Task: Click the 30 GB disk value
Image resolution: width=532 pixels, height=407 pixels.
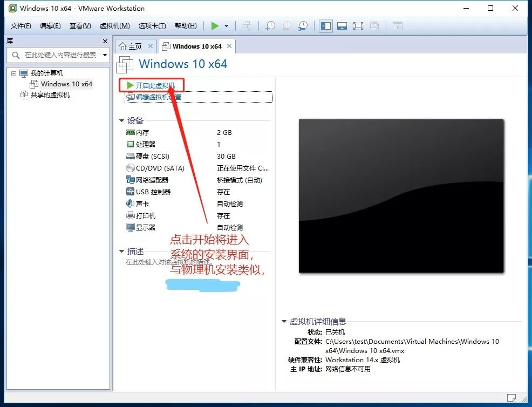Action: click(x=226, y=156)
